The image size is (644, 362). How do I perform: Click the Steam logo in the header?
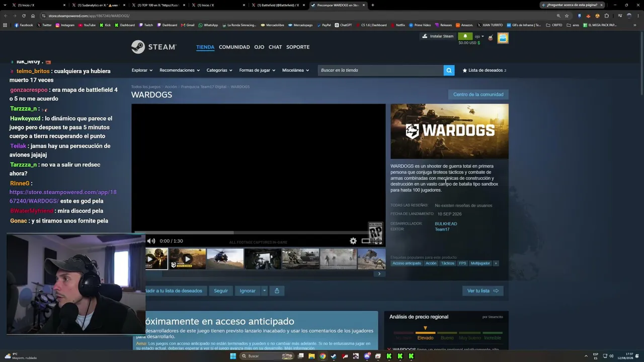coord(153,47)
